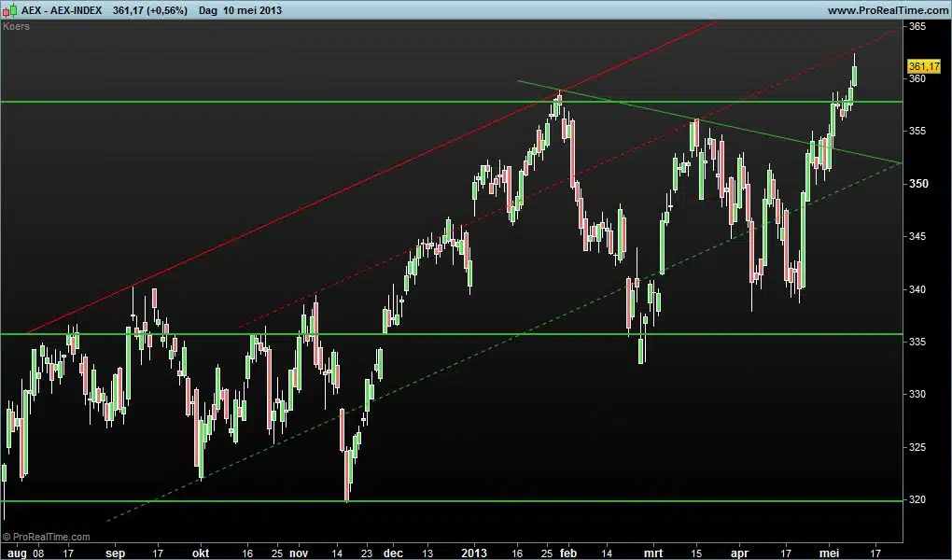Click the 365 level on price axis
Viewport: 952px width, 560px height.
point(917,26)
